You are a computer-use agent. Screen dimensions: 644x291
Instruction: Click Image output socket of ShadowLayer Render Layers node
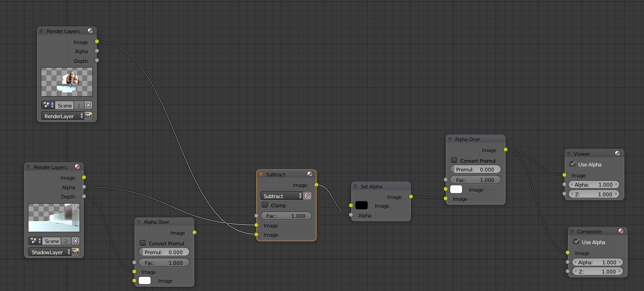(84, 177)
